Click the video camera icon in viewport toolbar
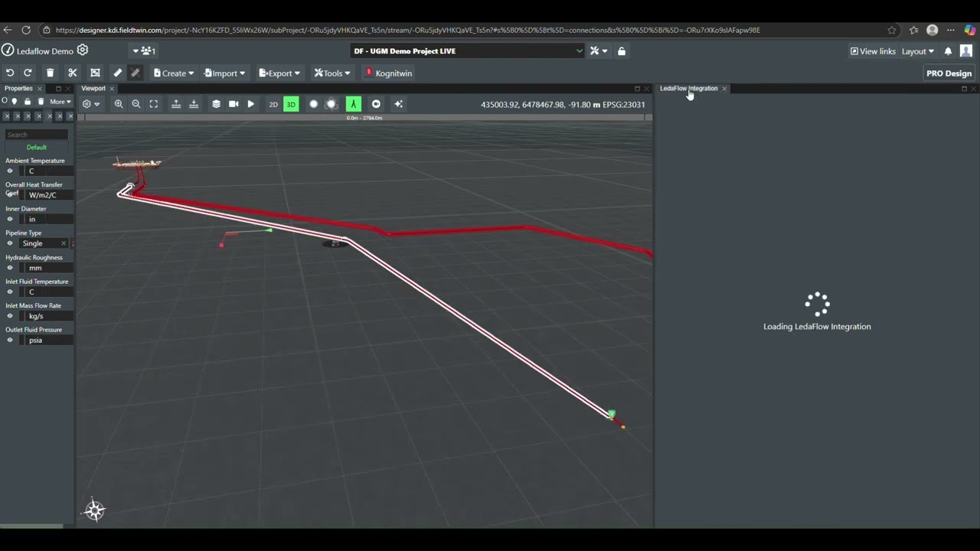Image resolution: width=980 pixels, height=551 pixels. 234,104
